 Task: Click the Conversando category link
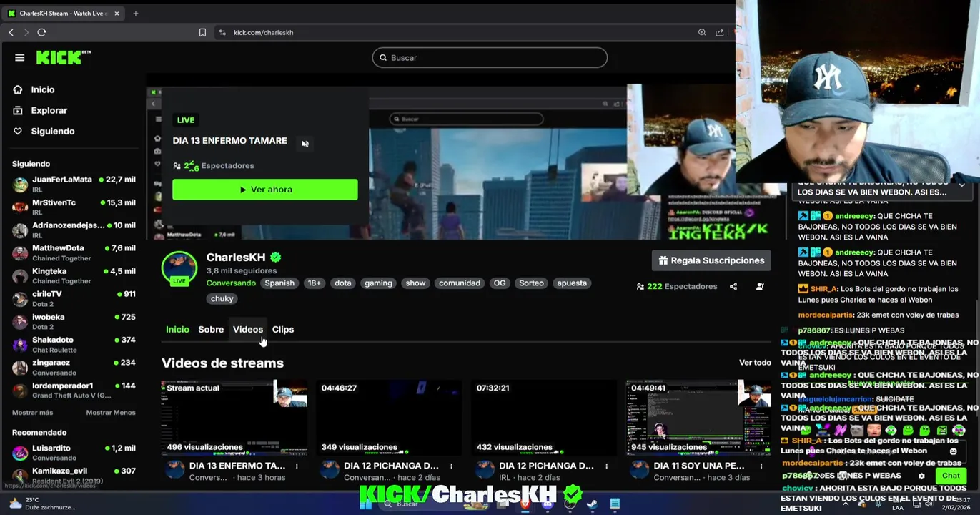[231, 283]
